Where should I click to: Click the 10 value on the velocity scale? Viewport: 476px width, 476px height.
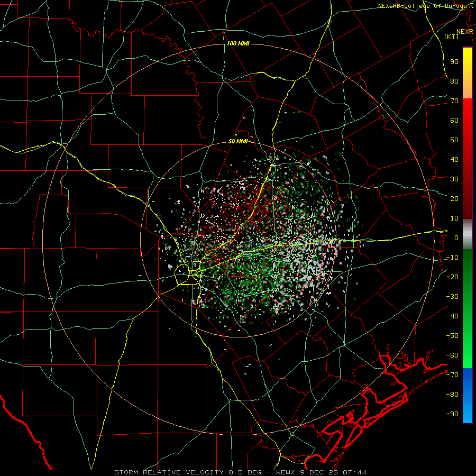454,218
